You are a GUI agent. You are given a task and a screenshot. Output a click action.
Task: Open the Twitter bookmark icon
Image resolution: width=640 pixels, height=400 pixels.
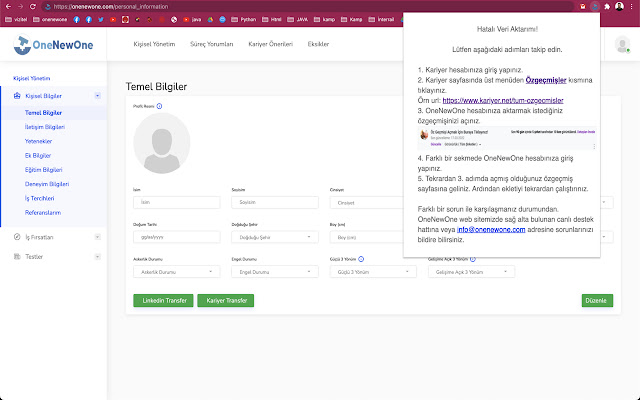tap(101, 19)
